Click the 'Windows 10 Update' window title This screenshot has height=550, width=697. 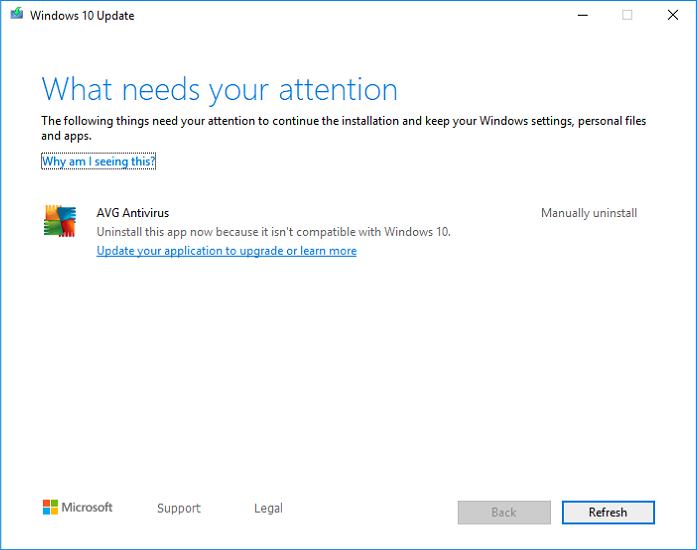pyautogui.click(x=82, y=16)
